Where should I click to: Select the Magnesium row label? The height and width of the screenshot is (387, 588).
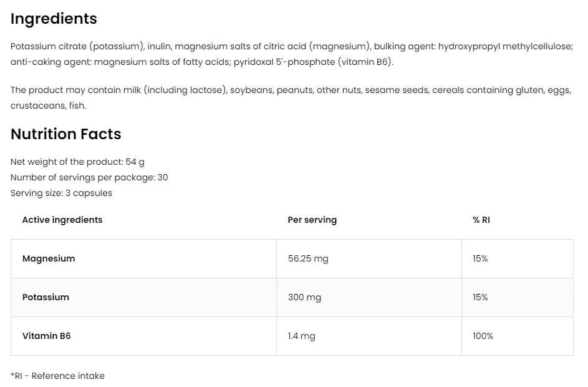pos(49,258)
